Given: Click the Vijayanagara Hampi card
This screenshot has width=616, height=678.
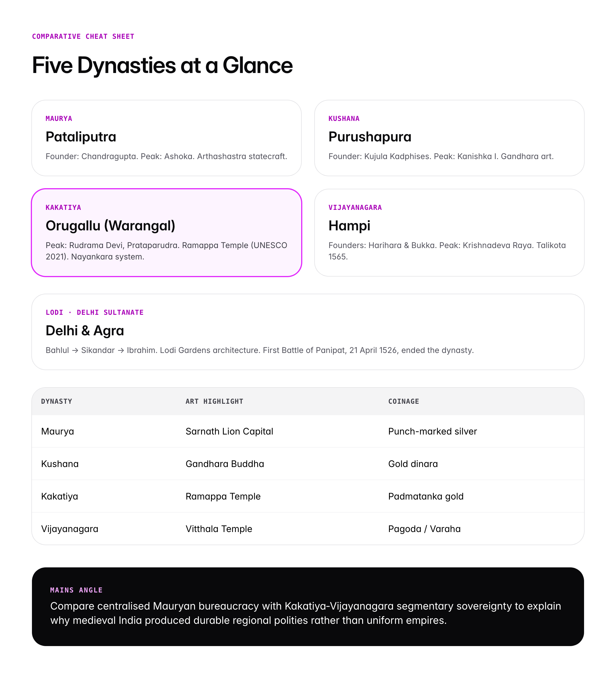Looking at the screenshot, I should pyautogui.click(x=449, y=232).
